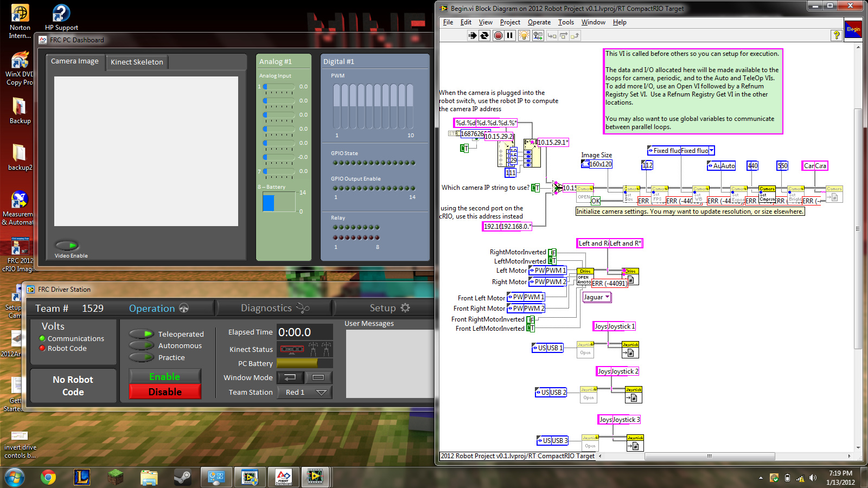Image resolution: width=868 pixels, height=488 pixels.
Task: Toggle Front LeftMotorInverted boolean constant
Action: 530,328
